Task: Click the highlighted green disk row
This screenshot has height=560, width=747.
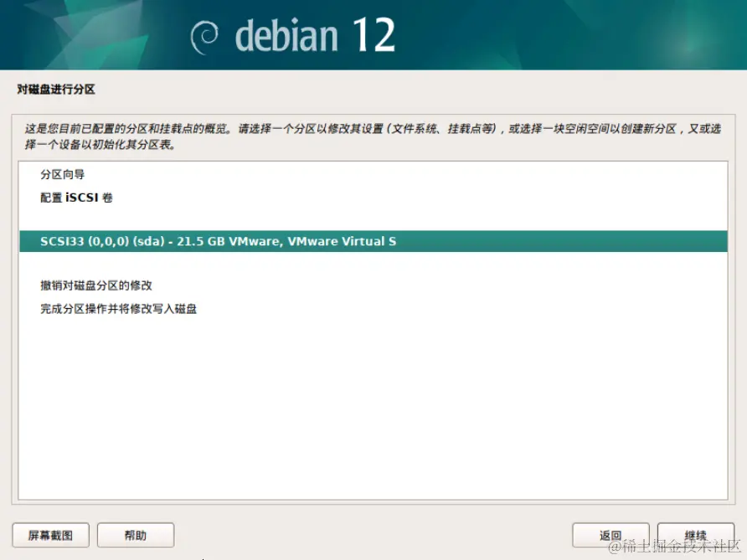Action: [373, 240]
